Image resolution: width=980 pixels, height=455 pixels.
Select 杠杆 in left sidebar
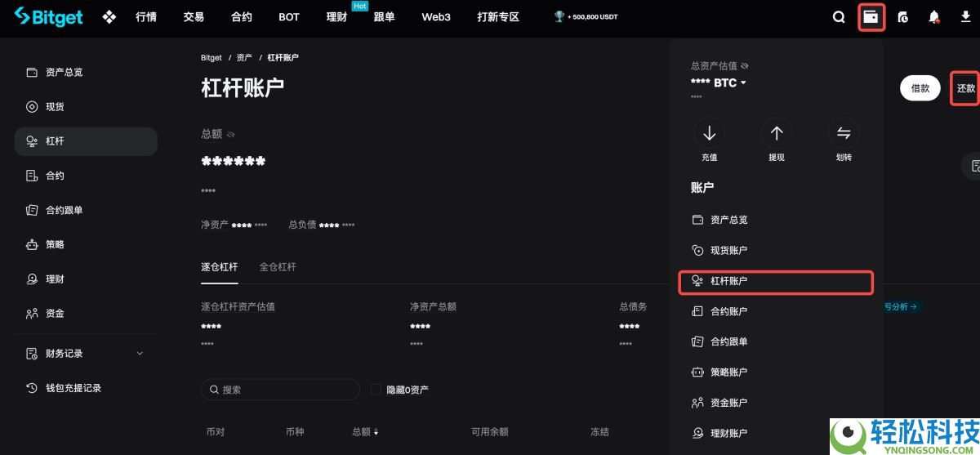(86, 141)
